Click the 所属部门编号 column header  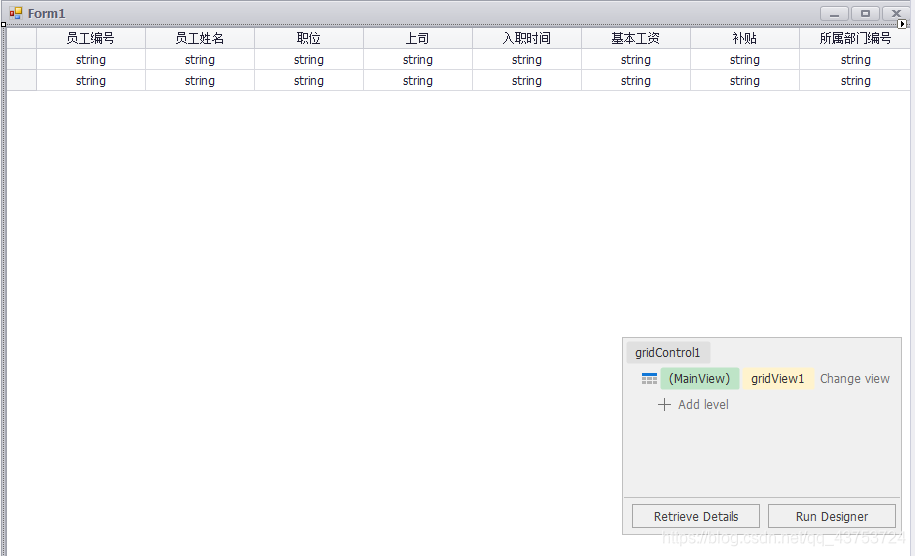point(855,39)
